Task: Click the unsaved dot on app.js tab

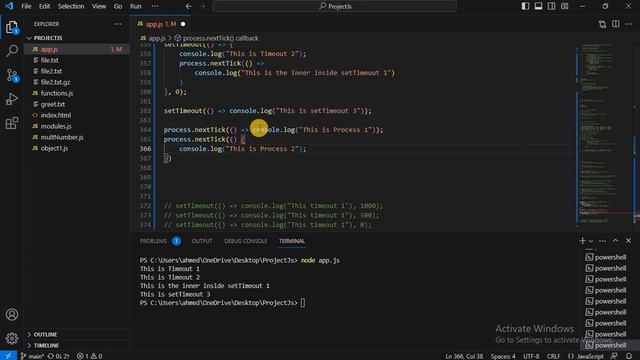Action: [183, 24]
